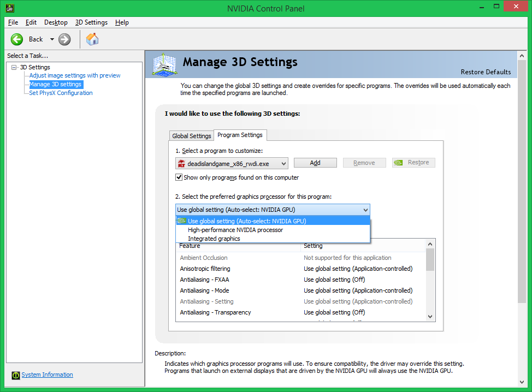
Task: Click the Restore button
Action: [413, 163]
